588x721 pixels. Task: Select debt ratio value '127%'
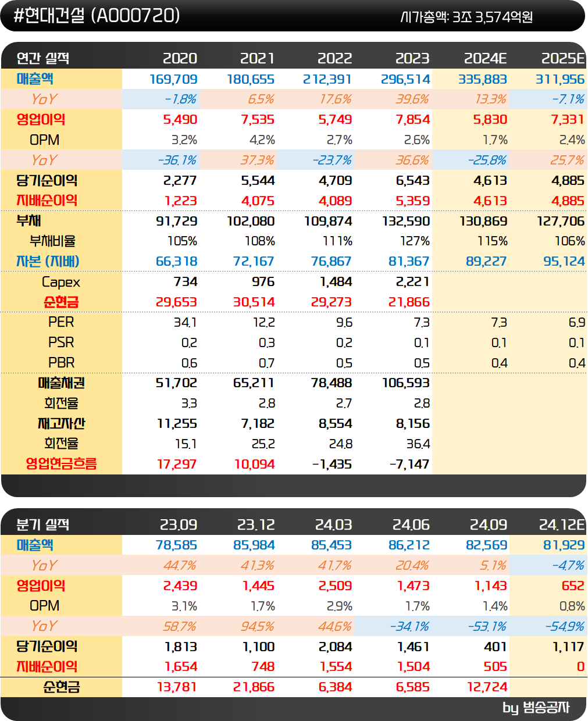416,241
